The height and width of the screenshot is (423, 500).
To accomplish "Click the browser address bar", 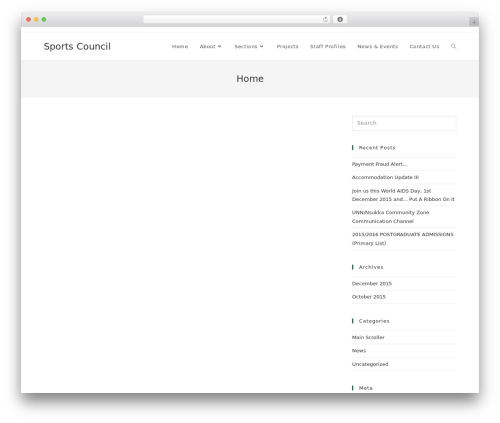I will point(237,19).
